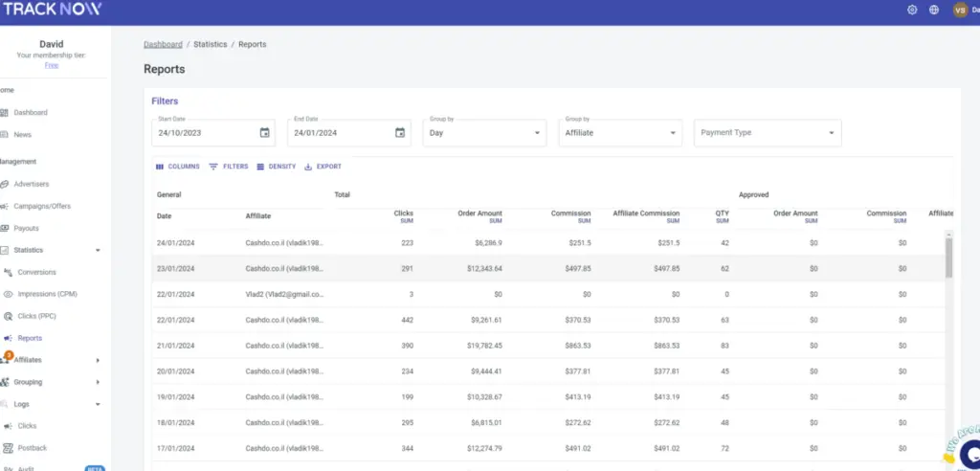This screenshot has height=471, width=980.
Task: Open the End Date calendar picker icon
Action: 400,132
